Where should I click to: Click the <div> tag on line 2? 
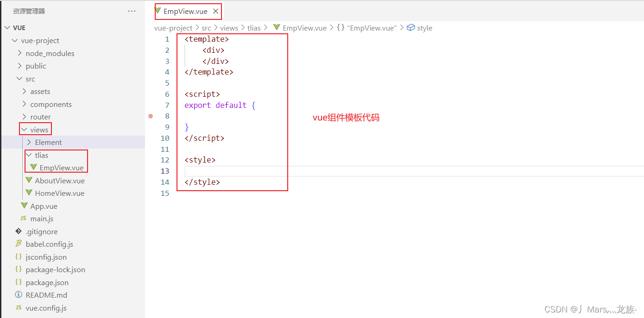[213, 50]
